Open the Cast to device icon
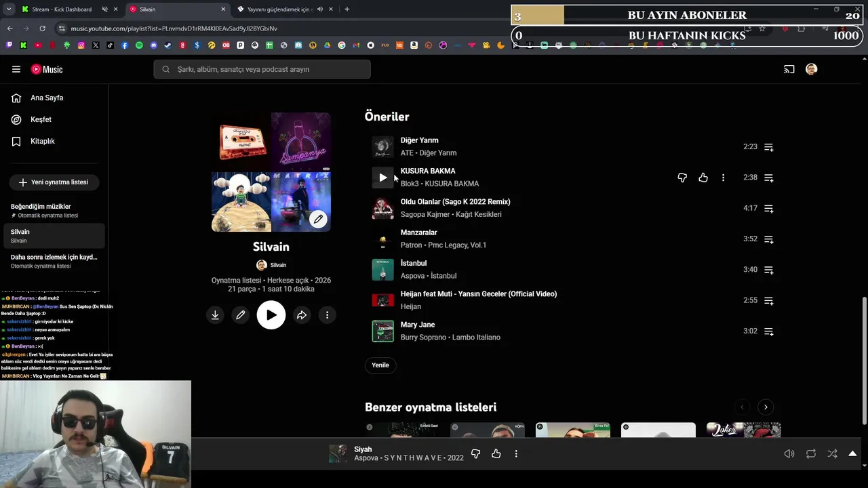Screen dimensions: 868x488 click(x=789, y=69)
